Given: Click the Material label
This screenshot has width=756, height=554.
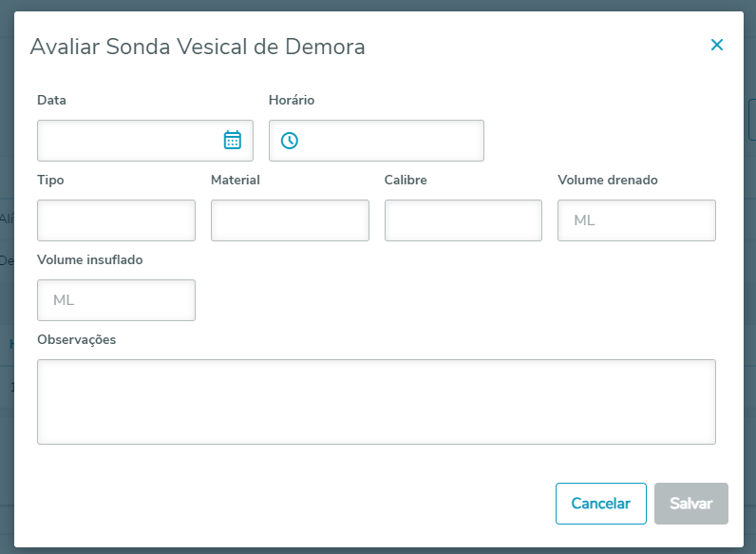Looking at the screenshot, I should click(x=236, y=180).
